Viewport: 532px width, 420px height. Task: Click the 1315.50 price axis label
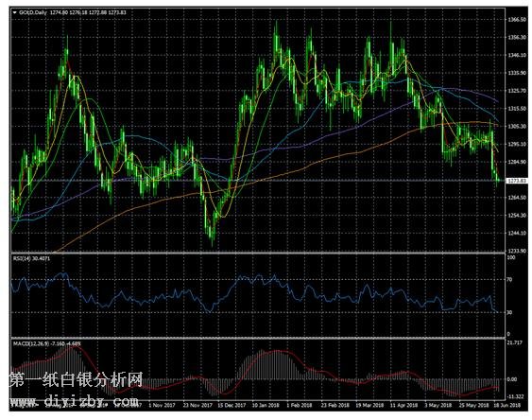point(516,109)
